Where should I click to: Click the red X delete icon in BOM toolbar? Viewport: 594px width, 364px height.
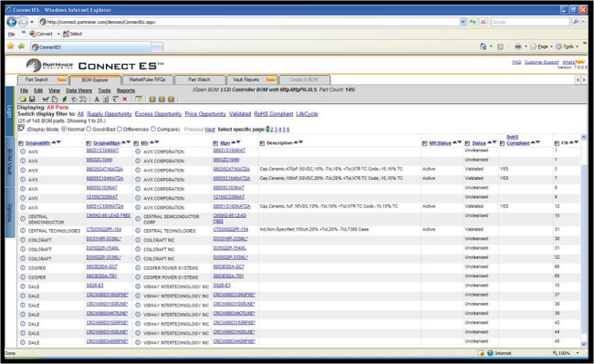[125, 99]
